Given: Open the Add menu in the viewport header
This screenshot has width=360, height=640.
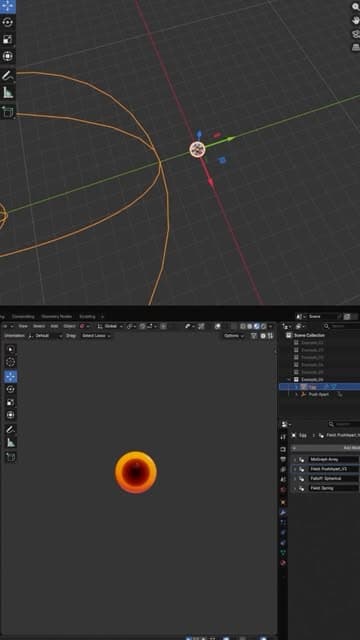Looking at the screenshot, I should [54, 326].
